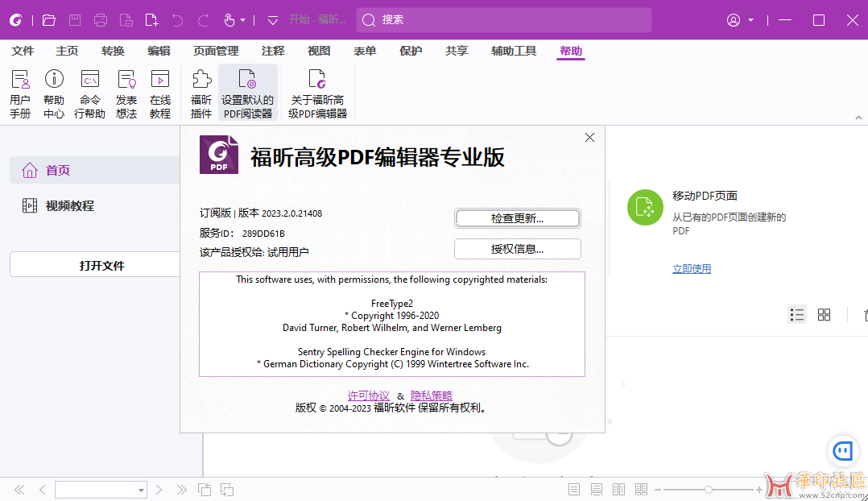Screen dimensions: 868x501
Task: Click 关于福昕高级PDF编辑器 about button
Action: [318, 93]
